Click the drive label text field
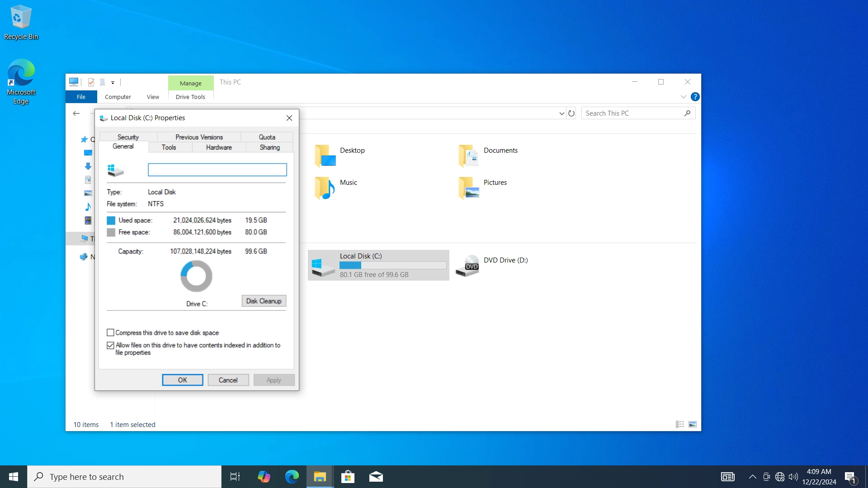The height and width of the screenshot is (488, 868). point(217,170)
